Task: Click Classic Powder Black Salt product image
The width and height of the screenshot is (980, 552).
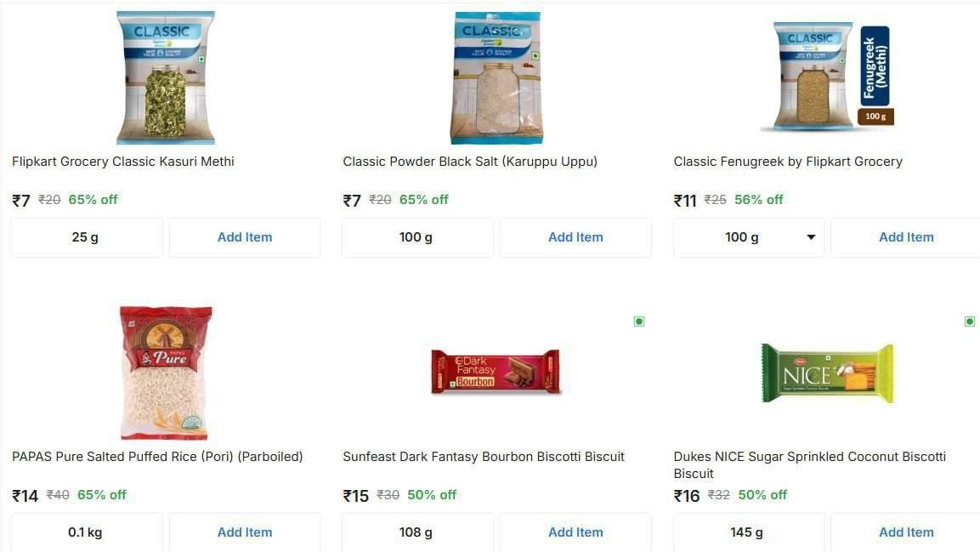Action: [x=496, y=77]
